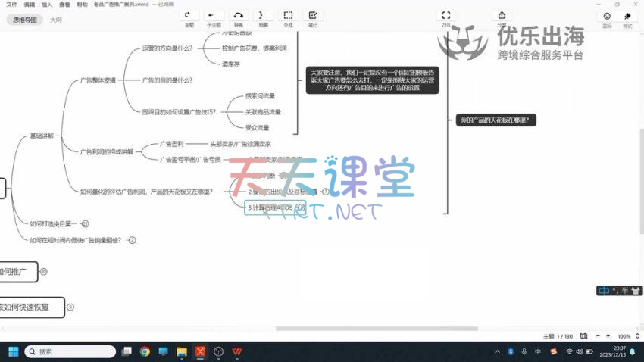Switch to the 大纲 outline tab
Viewport: 644px width, 362px height.
click(x=56, y=20)
